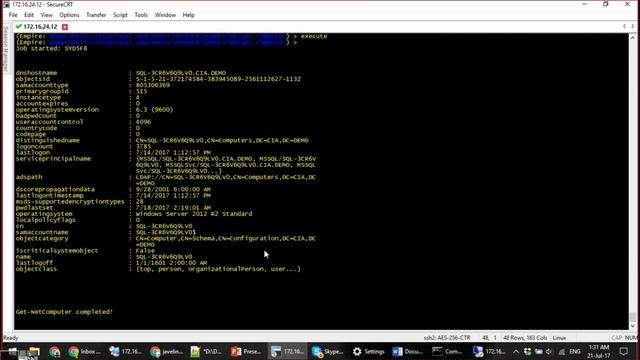This screenshot has height=360, width=640.
Task: Open Windows Action Center notifications
Action: pos(623,351)
